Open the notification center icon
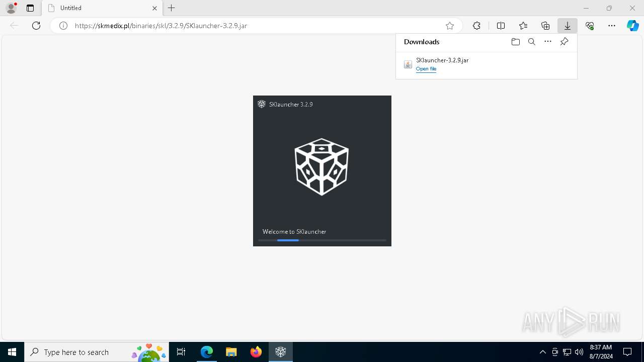This screenshot has width=644, height=362. [627, 352]
